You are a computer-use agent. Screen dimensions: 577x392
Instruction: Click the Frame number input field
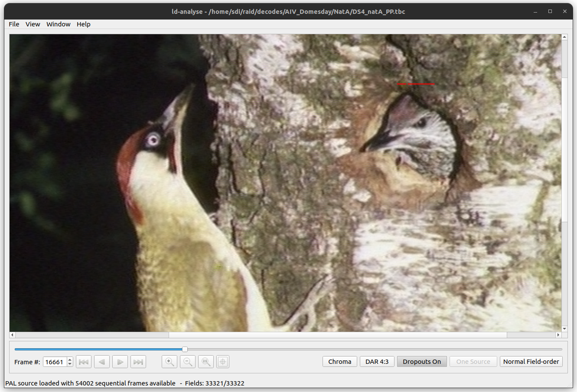pyautogui.click(x=55, y=362)
